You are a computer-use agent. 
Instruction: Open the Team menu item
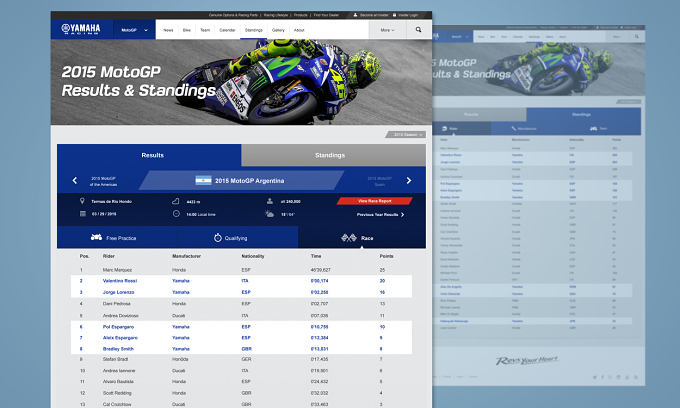click(205, 30)
